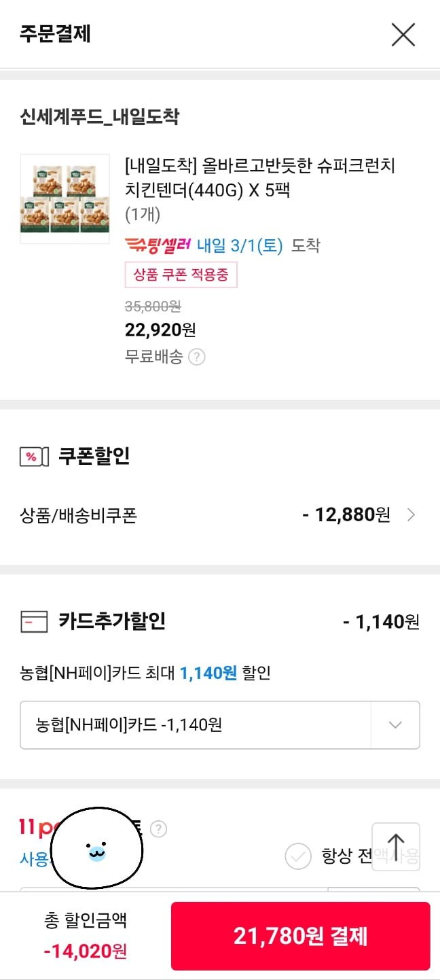The image size is (440, 980).
Task: Open the 슈퍼크런치 치킨텐더 product title
Action: pyautogui.click(x=259, y=177)
